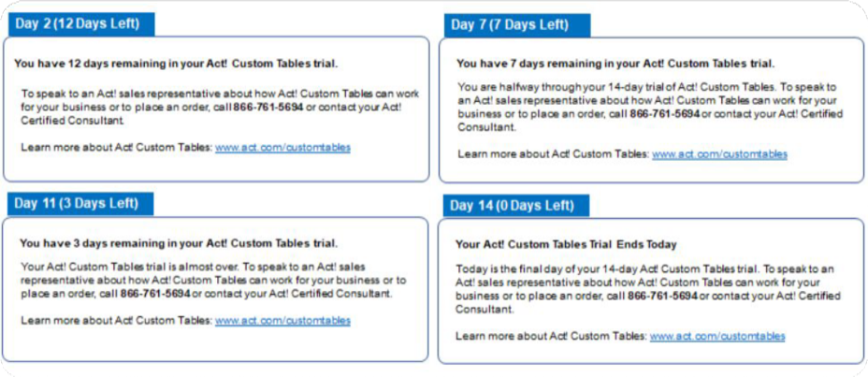Click the 7 days remaining heading

tap(615, 64)
